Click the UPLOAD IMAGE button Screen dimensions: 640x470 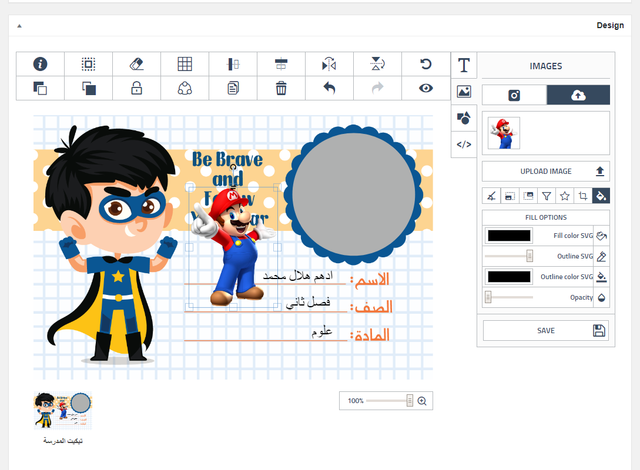546,171
